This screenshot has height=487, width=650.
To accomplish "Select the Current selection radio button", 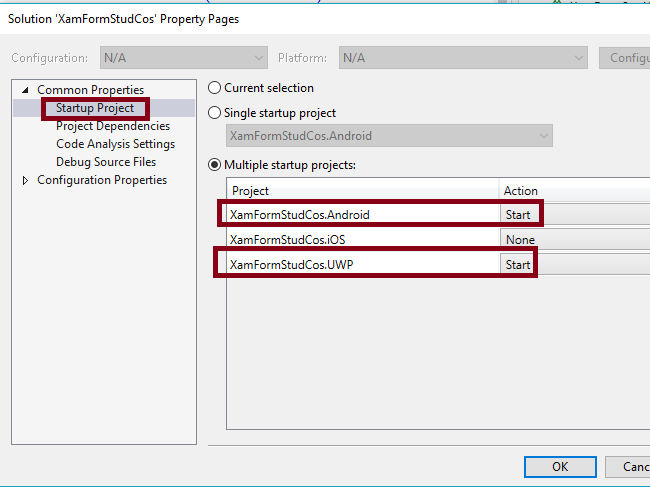I will pos(214,88).
